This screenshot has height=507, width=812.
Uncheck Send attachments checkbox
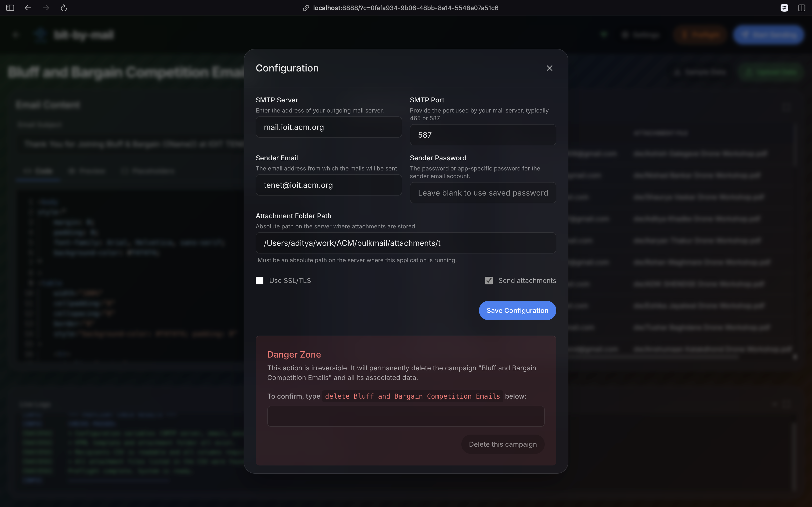[489, 280]
